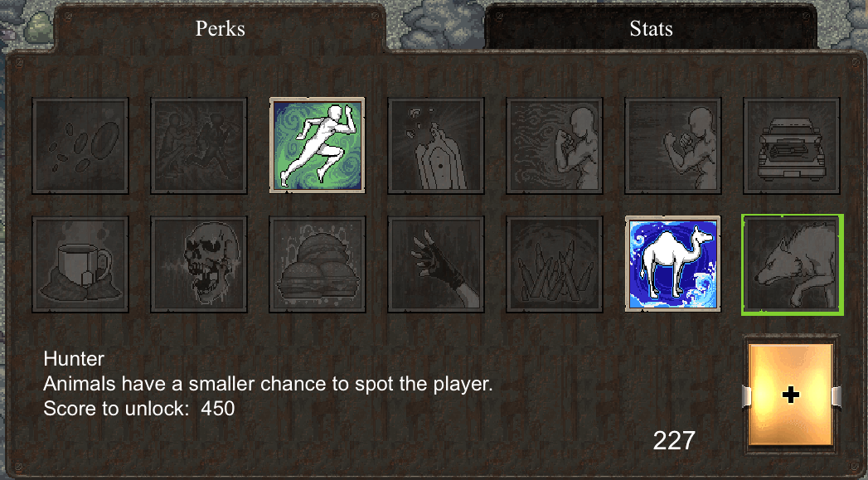Select the locked gloved hand perk
Screen dimensions: 868x480
pyautogui.click(x=436, y=264)
